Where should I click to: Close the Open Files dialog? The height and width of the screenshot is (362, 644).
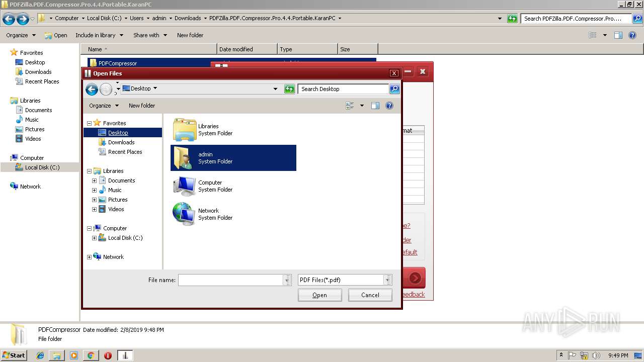(394, 73)
